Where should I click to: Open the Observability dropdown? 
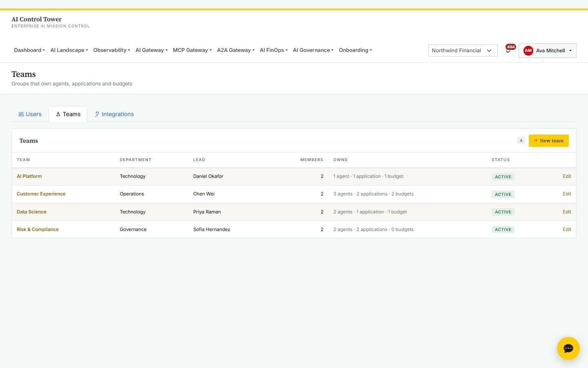pyautogui.click(x=111, y=50)
